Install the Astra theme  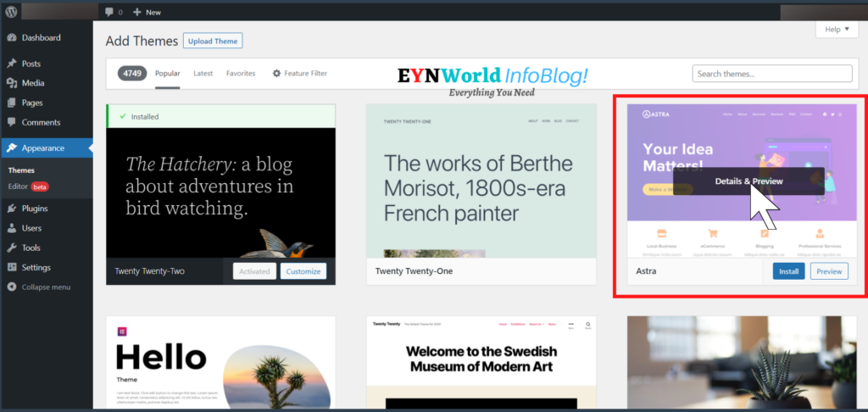point(789,271)
